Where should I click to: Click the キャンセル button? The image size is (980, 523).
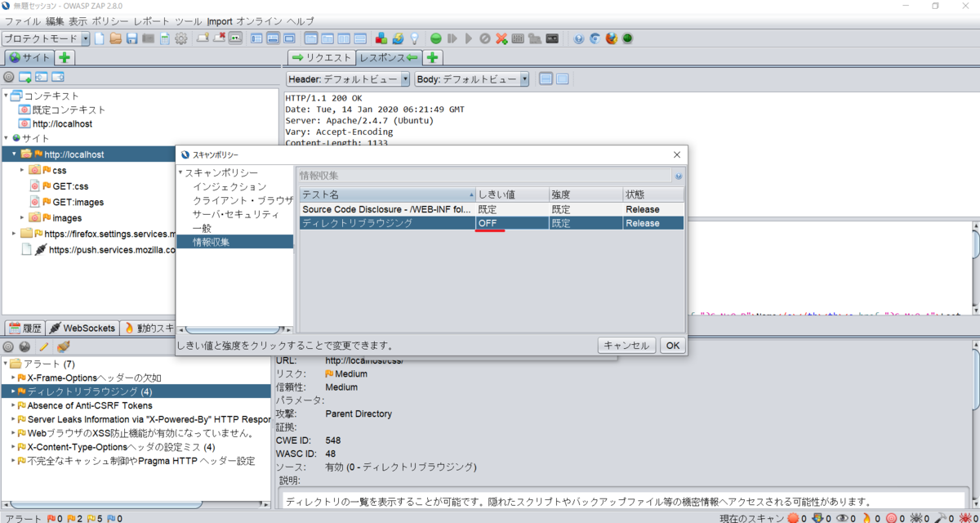[x=626, y=345]
